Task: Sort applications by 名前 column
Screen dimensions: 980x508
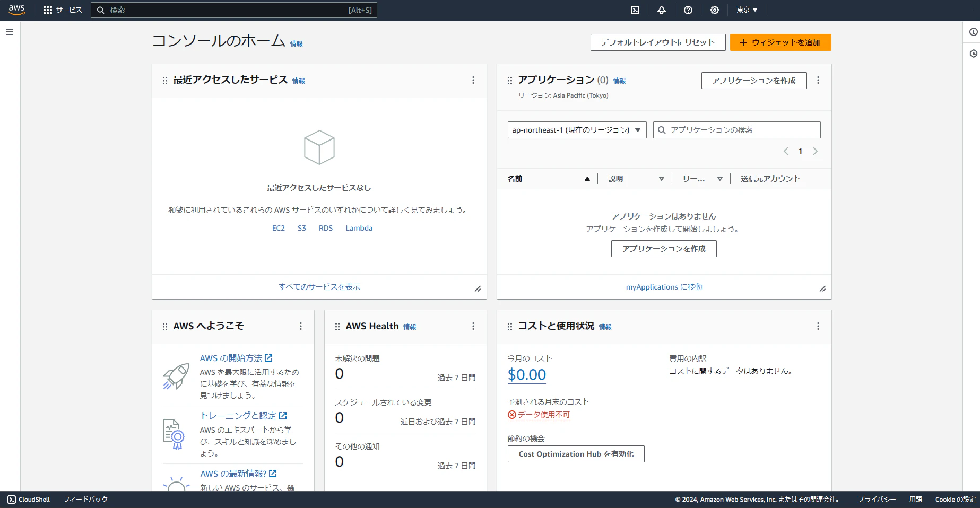Action: point(549,179)
